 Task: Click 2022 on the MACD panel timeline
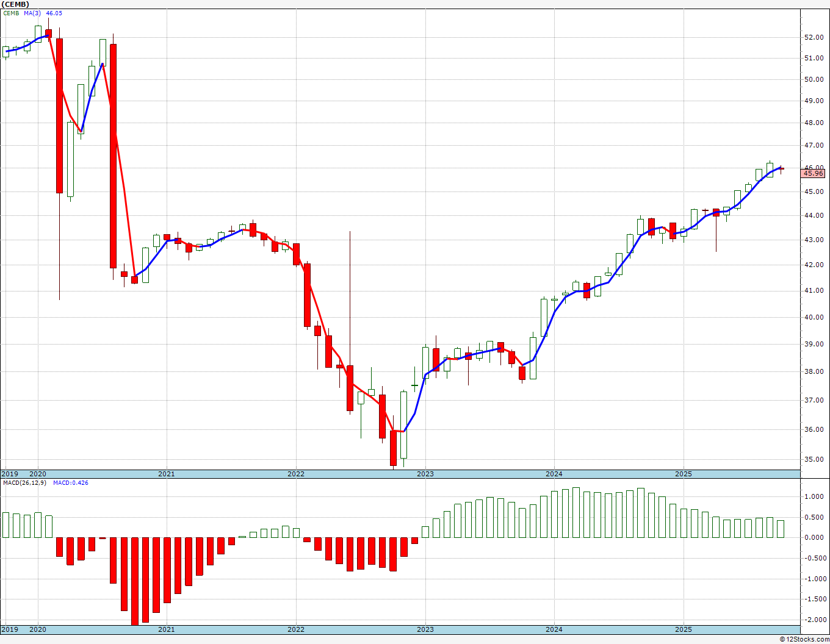[x=296, y=629]
